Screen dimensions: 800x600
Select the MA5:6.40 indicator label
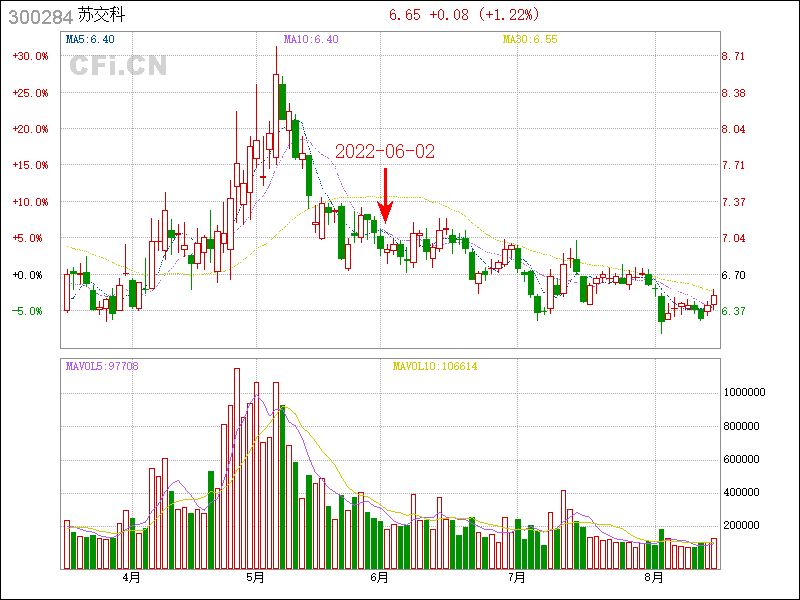pos(90,40)
